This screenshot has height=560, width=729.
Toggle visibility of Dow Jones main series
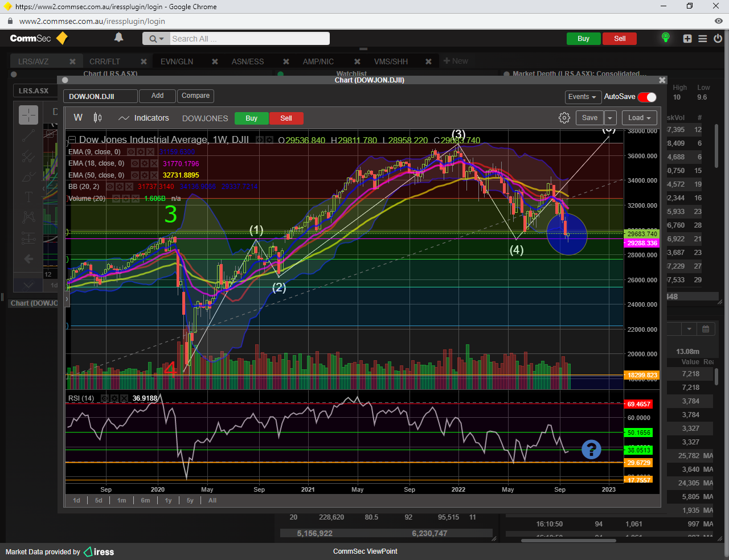(259, 140)
